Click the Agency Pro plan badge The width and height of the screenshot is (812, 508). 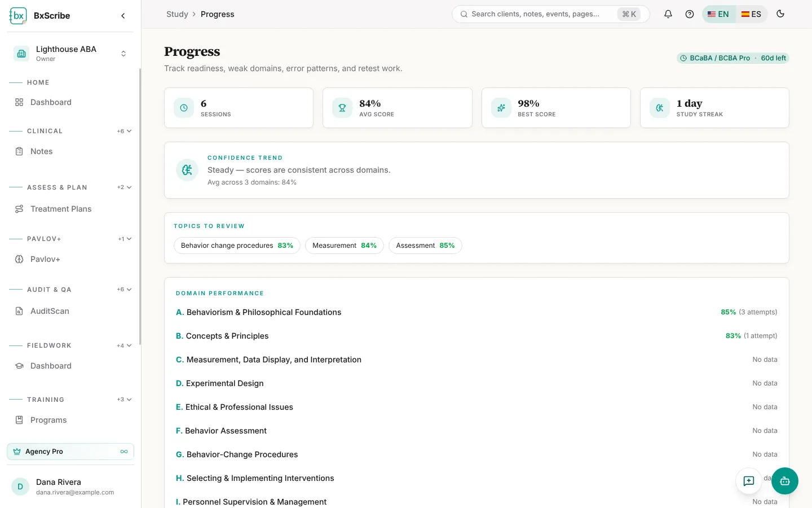tap(70, 452)
